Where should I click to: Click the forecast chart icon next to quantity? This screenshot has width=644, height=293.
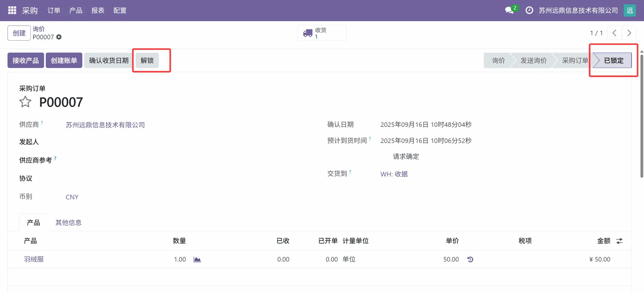[x=197, y=259]
